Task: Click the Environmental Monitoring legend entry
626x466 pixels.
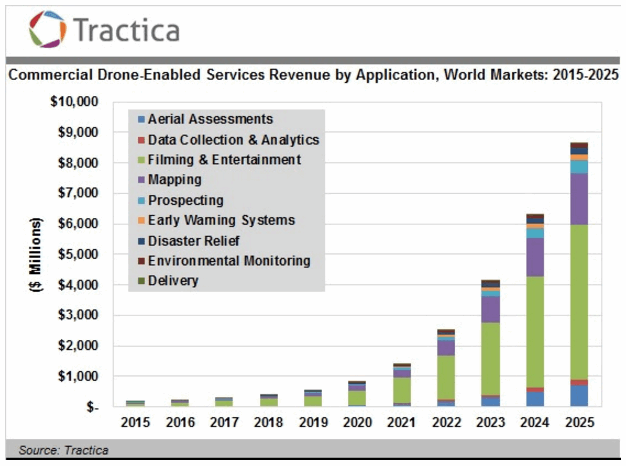Action: coord(229,261)
